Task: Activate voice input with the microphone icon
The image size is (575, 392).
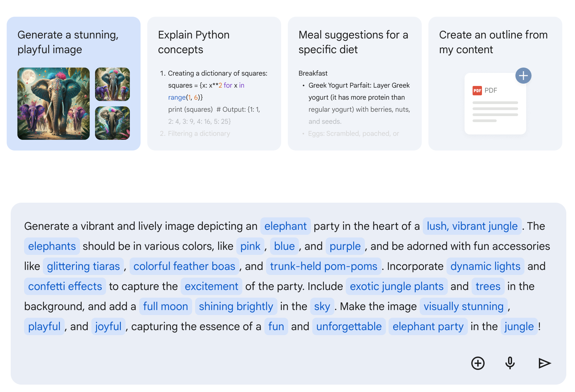Action: 510,363
